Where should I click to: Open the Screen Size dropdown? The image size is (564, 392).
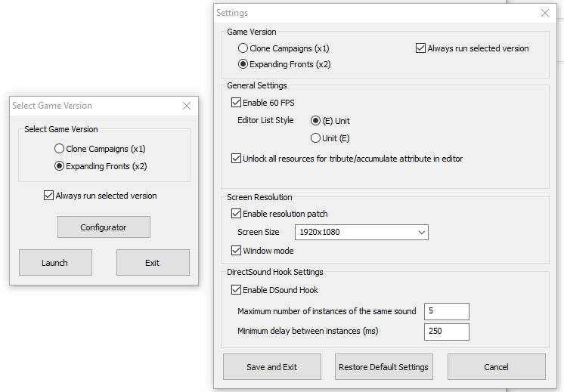tap(361, 232)
